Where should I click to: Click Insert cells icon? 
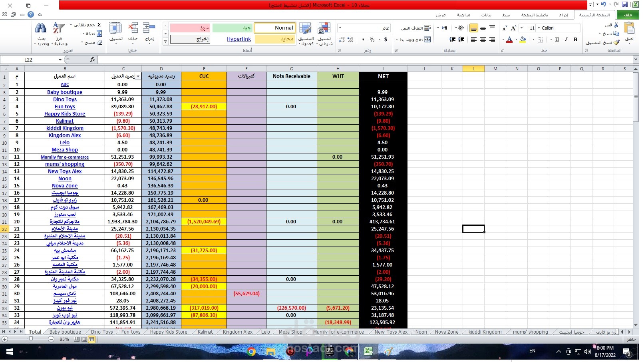149,28
